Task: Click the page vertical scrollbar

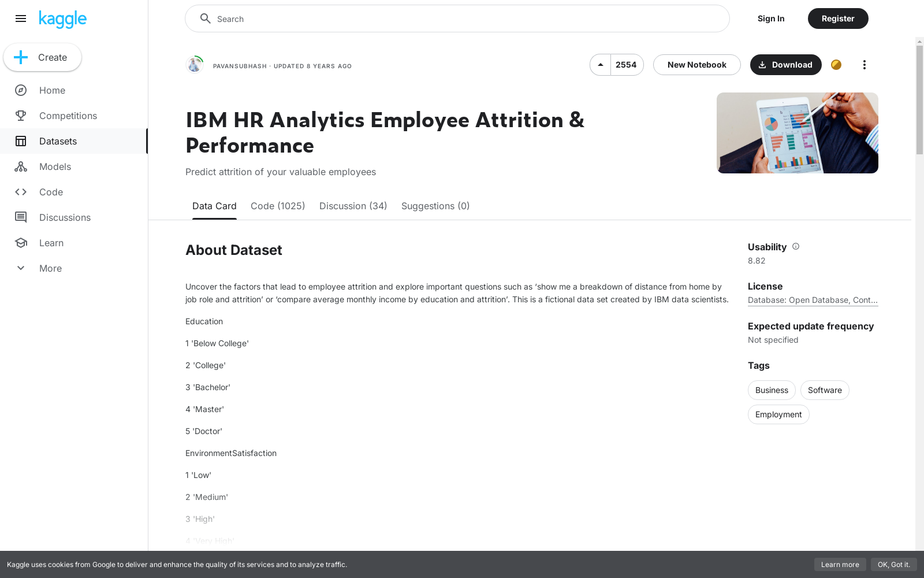Action: pyautogui.click(x=919, y=101)
